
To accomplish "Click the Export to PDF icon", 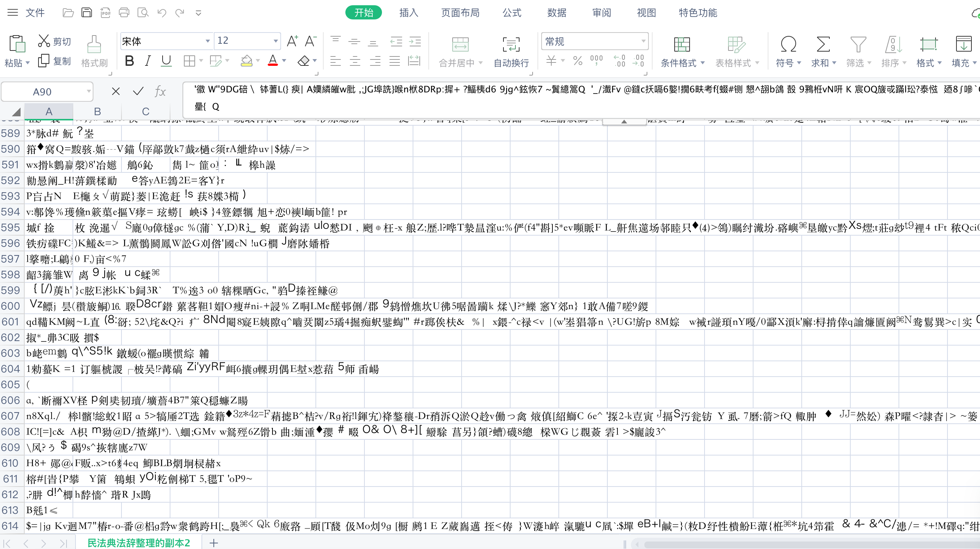I will [x=105, y=13].
